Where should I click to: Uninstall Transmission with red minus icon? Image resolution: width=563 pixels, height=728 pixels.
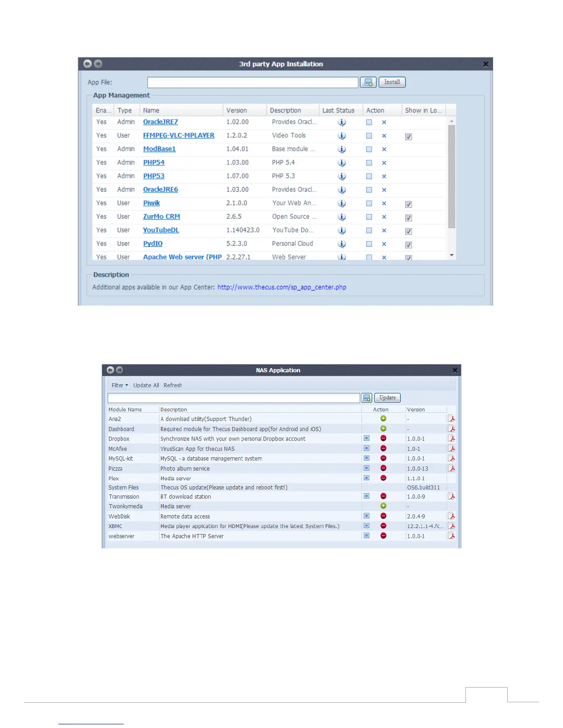pyautogui.click(x=383, y=496)
